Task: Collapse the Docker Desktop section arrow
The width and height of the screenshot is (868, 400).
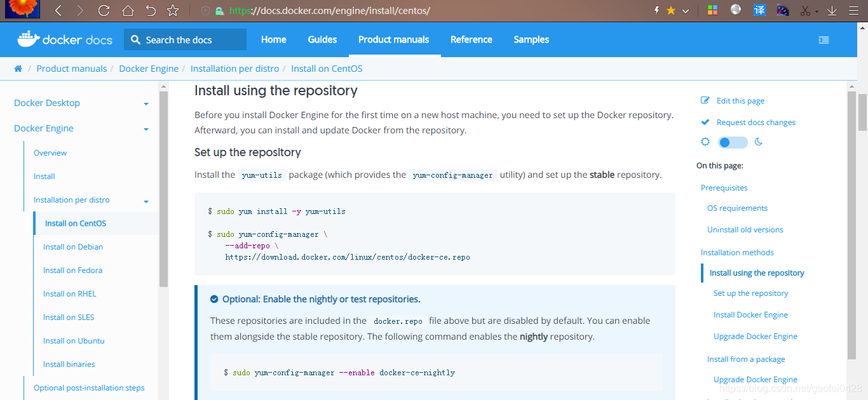Action: tap(146, 103)
